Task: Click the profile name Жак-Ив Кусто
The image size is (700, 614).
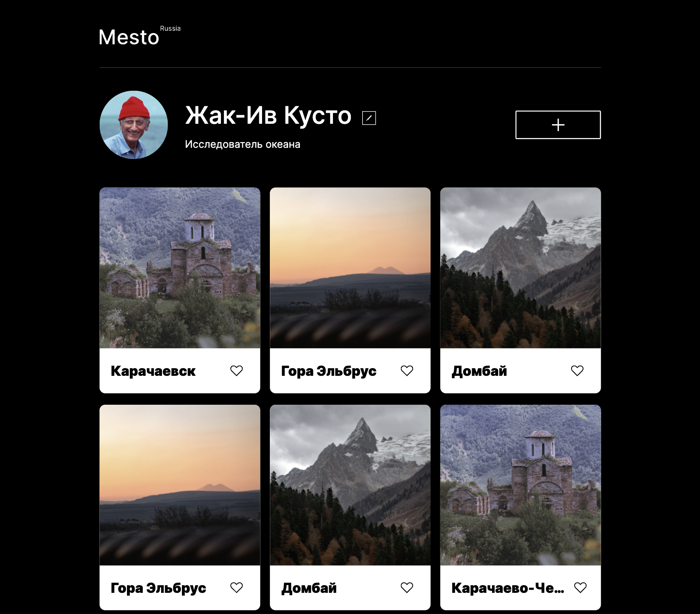Action: (x=268, y=116)
